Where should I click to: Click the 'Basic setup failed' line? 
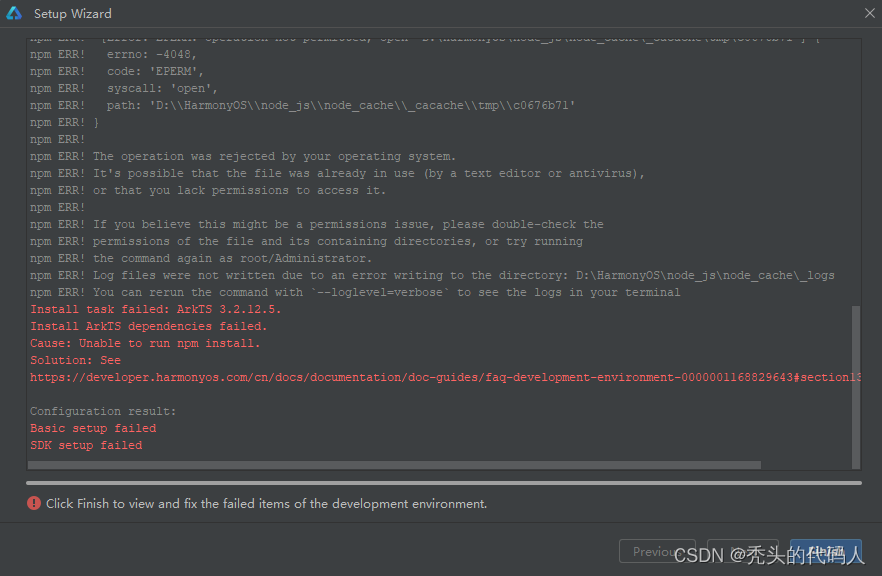click(x=93, y=428)
